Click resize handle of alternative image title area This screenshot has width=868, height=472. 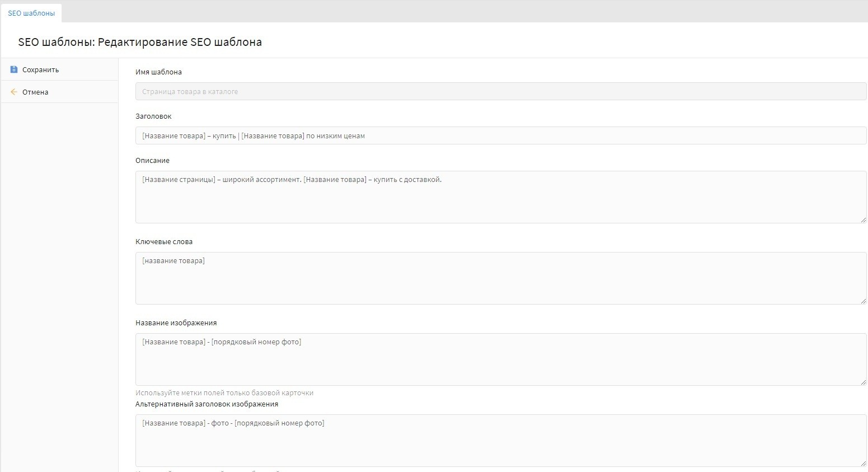tap(864, 464)
